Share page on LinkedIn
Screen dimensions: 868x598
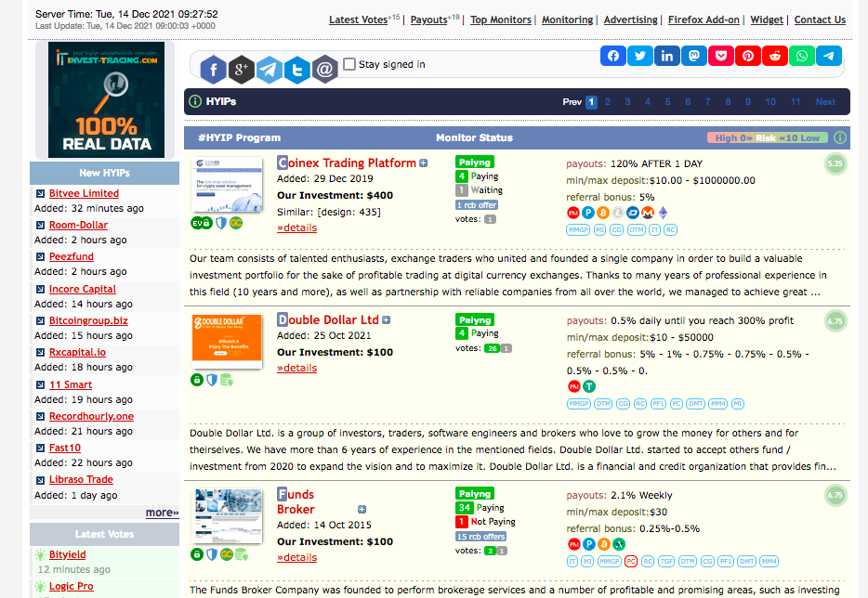click(667, 56)
